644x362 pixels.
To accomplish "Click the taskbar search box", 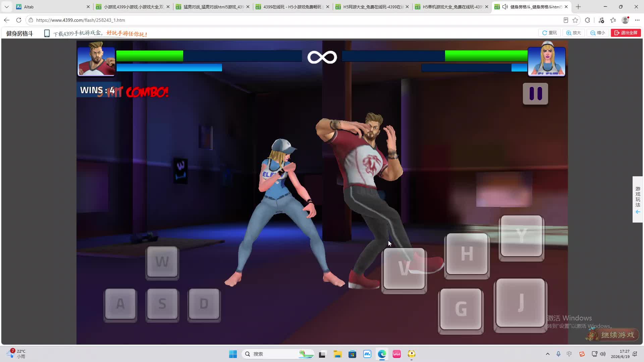I will click(278, 354).
